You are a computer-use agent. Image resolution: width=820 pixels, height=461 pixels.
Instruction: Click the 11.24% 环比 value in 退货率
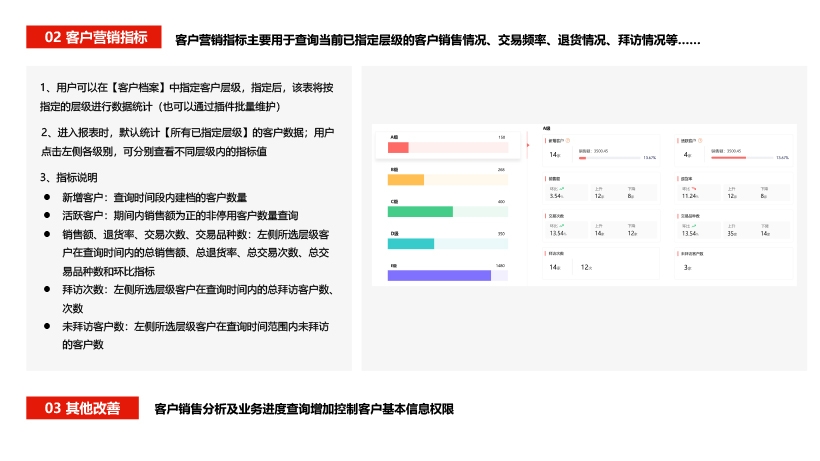click(690, 196)
